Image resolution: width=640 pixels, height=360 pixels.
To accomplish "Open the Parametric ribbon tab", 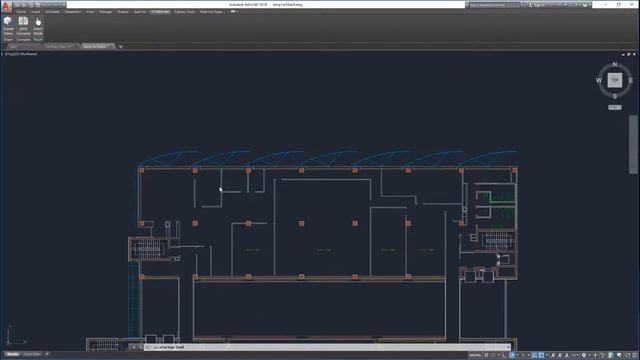I will pyautogui.click(x=73, y=12).
